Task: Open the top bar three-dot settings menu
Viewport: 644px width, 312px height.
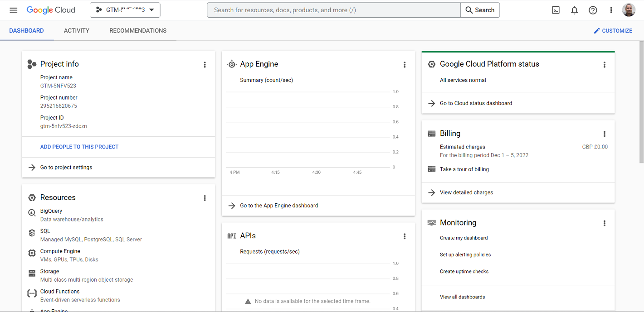Action: (x=611, y=10)
